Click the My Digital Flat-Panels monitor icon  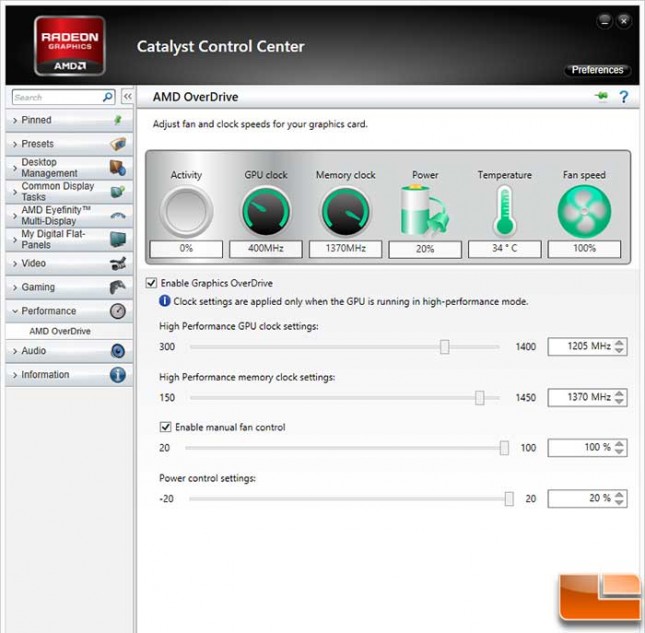tap(118, 239)
